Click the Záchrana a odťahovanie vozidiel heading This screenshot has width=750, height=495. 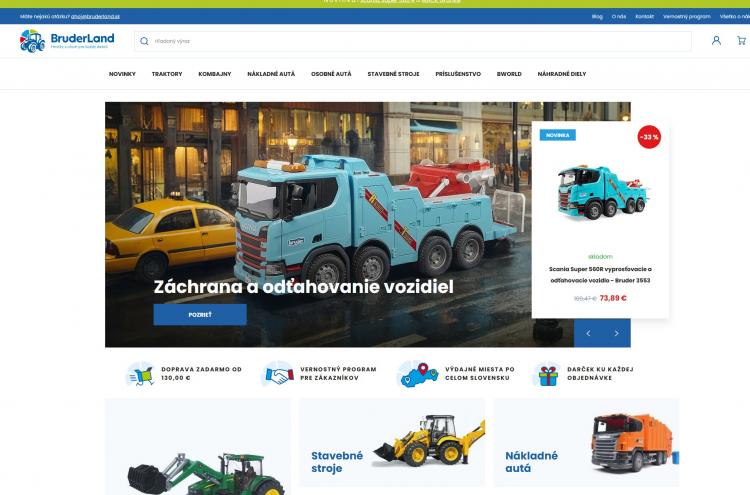click(303, 287)
